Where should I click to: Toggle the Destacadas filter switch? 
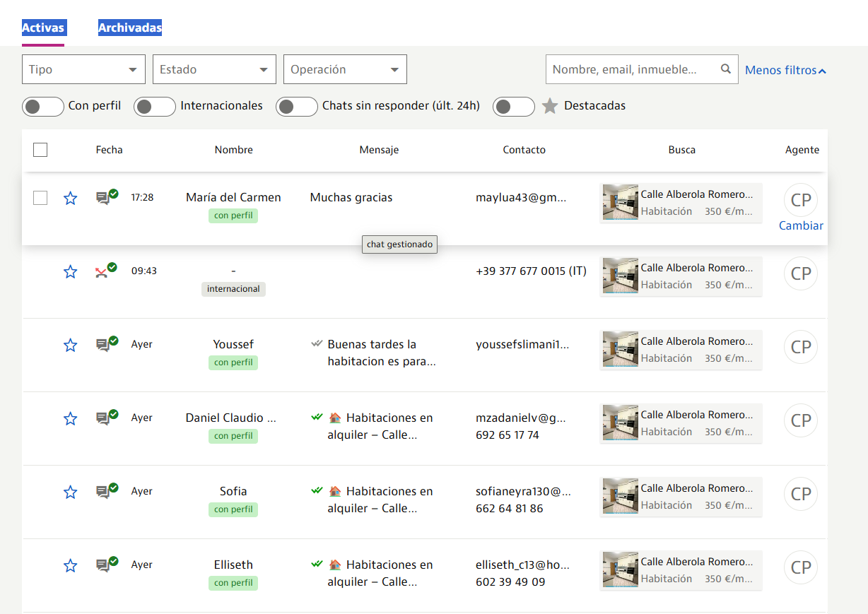click(x=514, y=106)
